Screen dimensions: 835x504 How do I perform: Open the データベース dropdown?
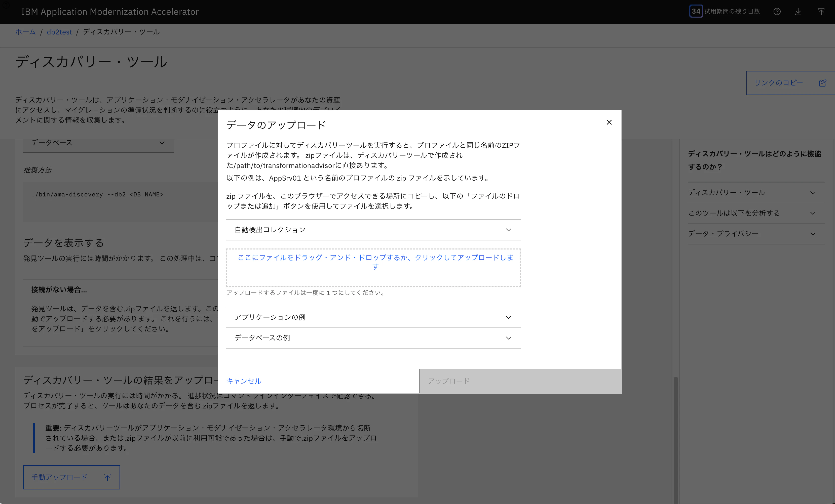[98, 143]
